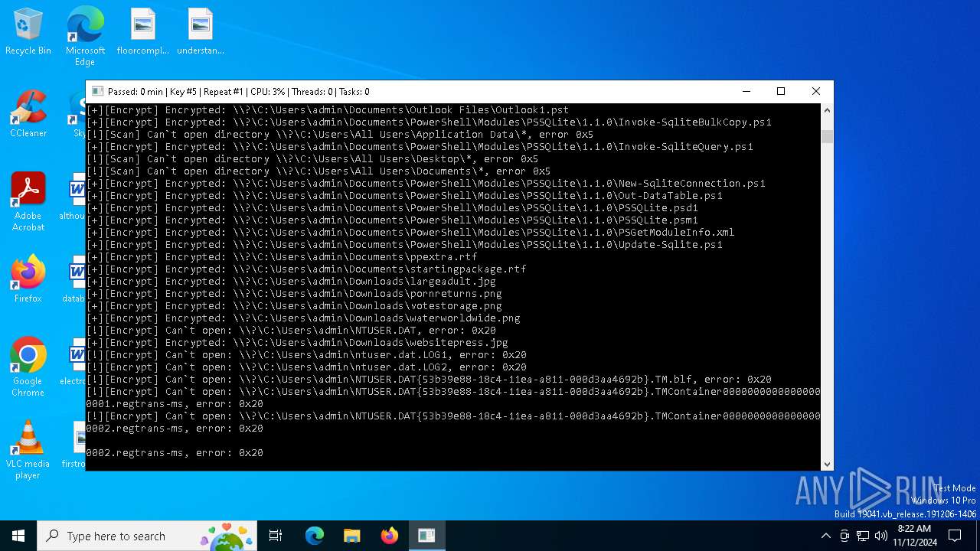Open VLC media player desktop shortcut
This screenshot has height=551, width=980.
point(28,450)
